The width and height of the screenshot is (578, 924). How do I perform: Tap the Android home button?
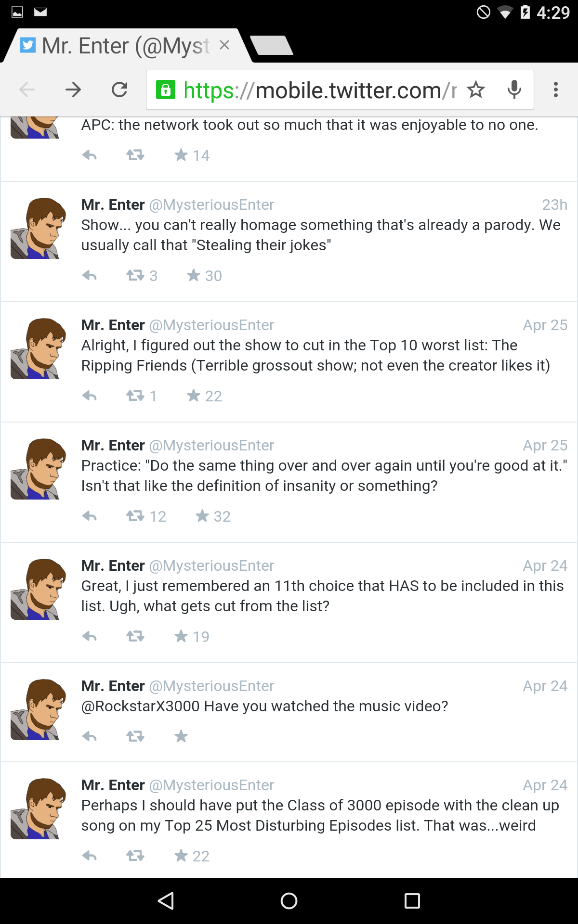point(289,900)
